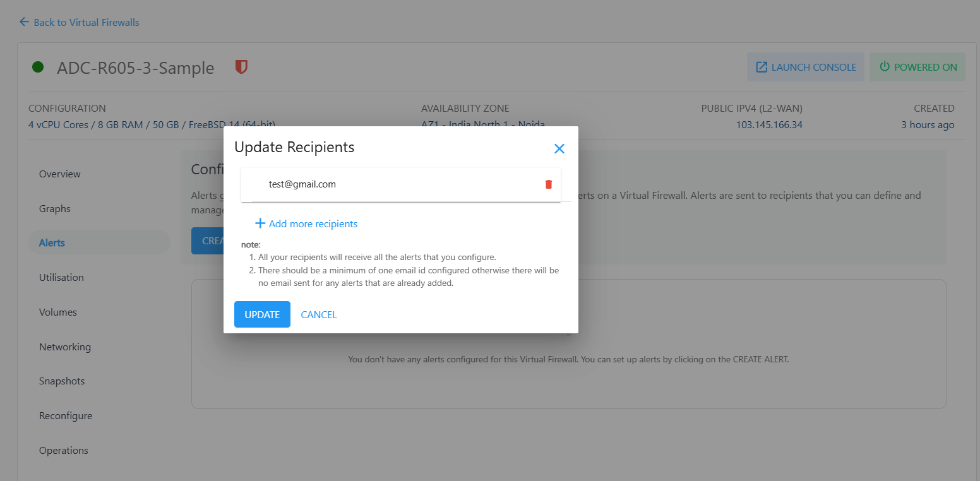Viewport: 980px width, 481px height.
Task: Close the Update Recipients dialog with the X
Action: [x=559, y=148]
